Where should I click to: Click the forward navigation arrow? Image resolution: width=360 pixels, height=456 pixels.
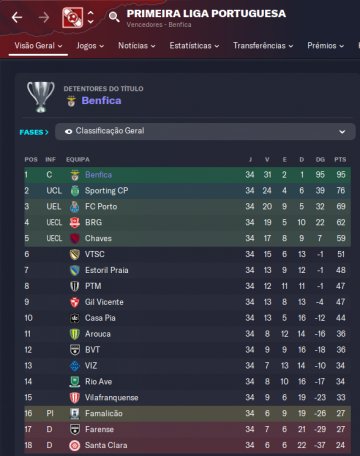click(x=44, y=17)
